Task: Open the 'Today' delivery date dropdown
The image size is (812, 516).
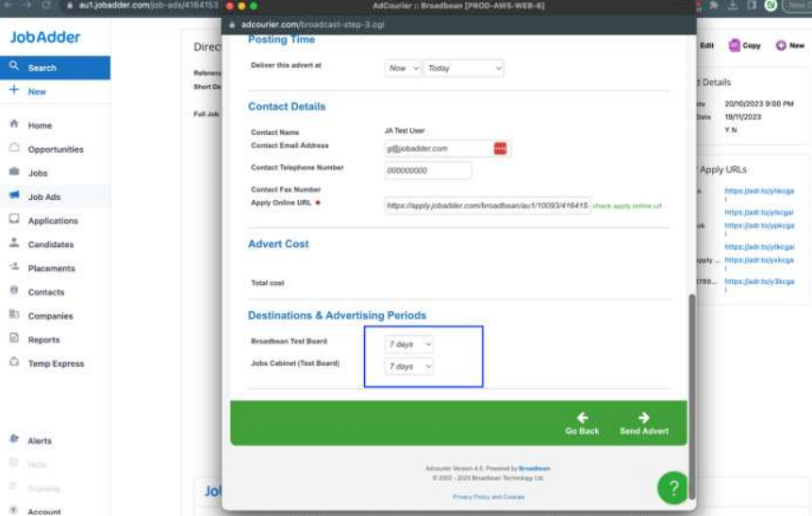Action: pyautogui.click(x=463, y=68)
